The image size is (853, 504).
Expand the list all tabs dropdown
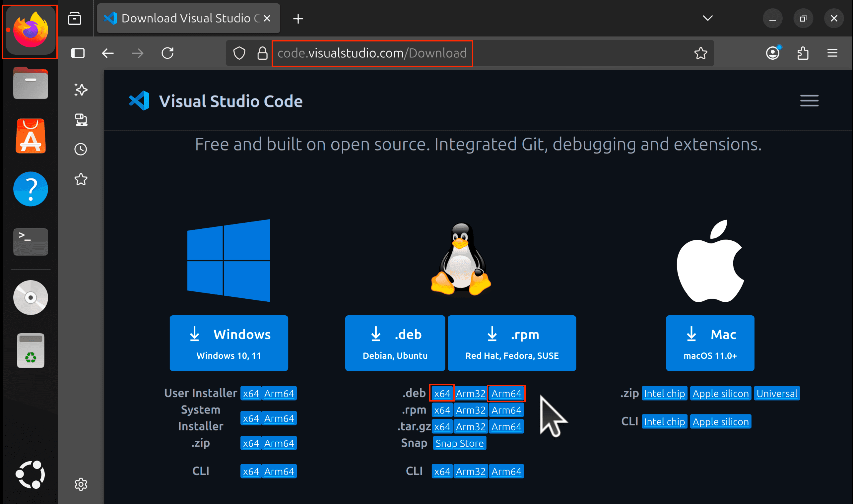tap(708, 18)
